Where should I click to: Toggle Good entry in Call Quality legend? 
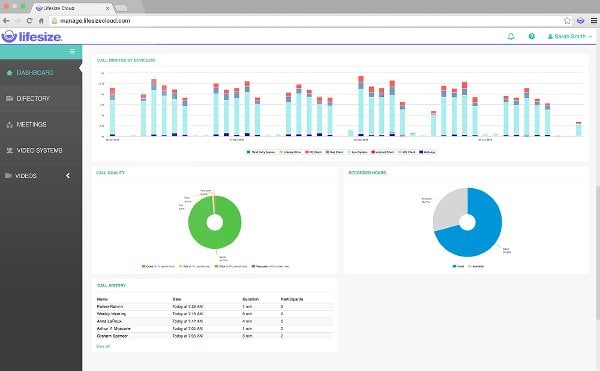click(x=158, y=267)
